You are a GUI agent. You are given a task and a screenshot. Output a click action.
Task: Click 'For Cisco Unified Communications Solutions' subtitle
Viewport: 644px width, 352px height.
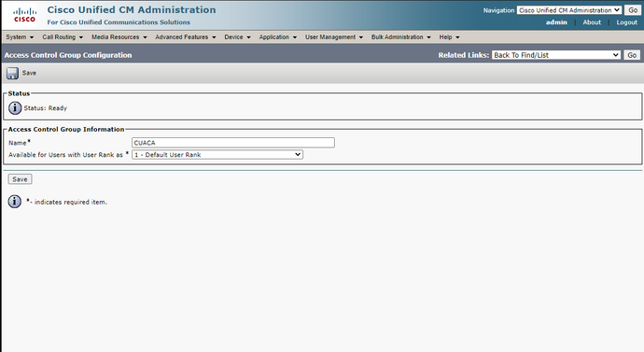(x=119, y=22)
